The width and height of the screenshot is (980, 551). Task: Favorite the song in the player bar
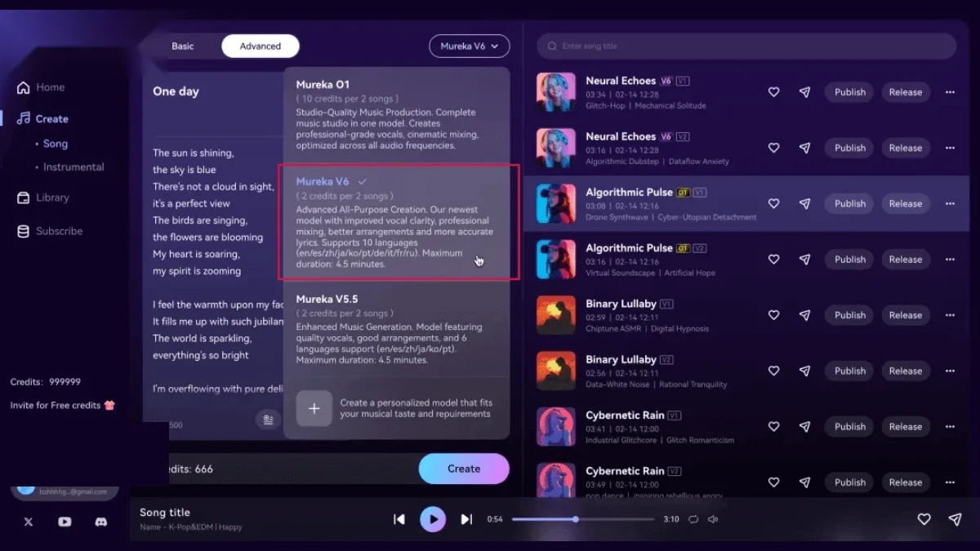(x=924, y=519)
